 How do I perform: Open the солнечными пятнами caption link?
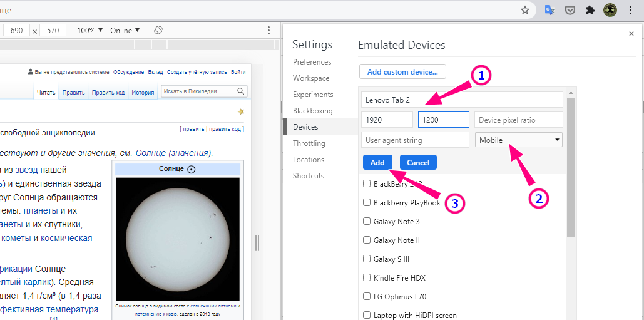[x=215, y=306]
